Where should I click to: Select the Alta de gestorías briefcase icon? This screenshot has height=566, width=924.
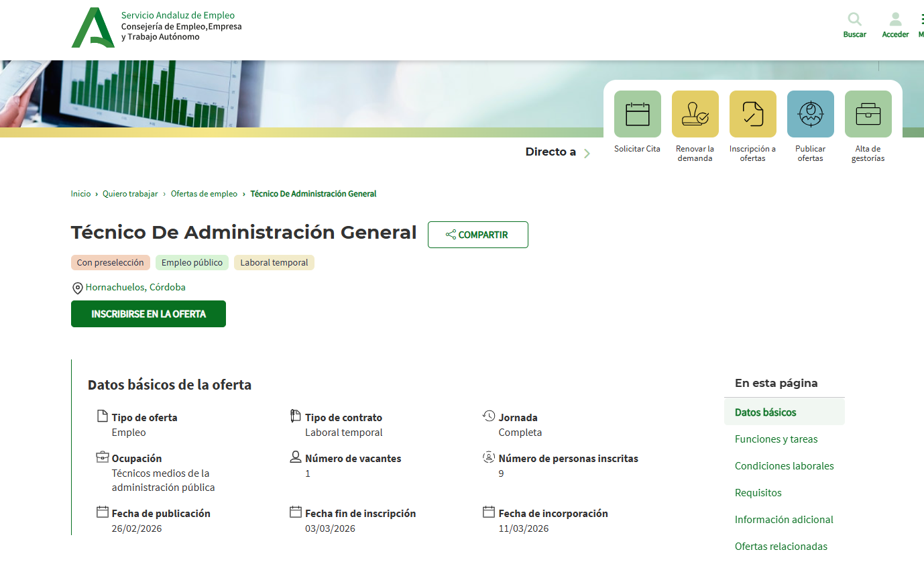coord(868,114)
